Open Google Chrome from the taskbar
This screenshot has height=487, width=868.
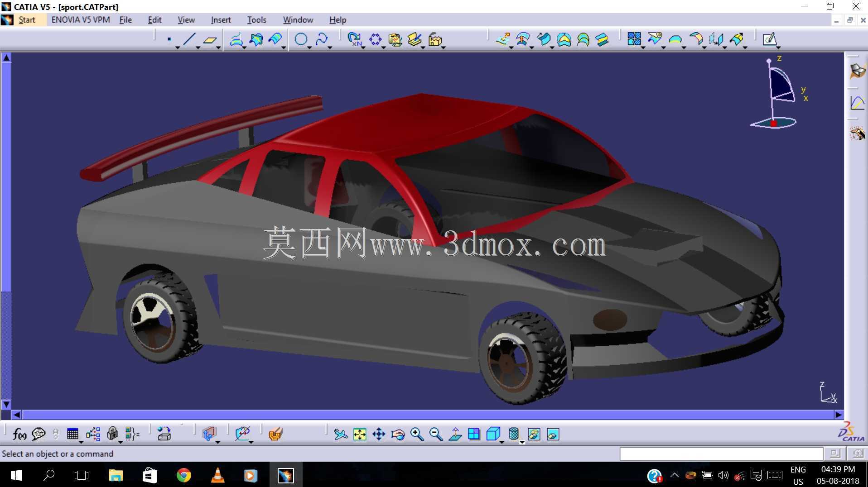183,475
